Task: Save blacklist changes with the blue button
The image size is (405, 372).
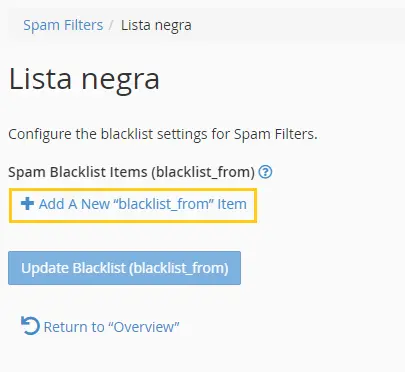Action: [124, 268]
